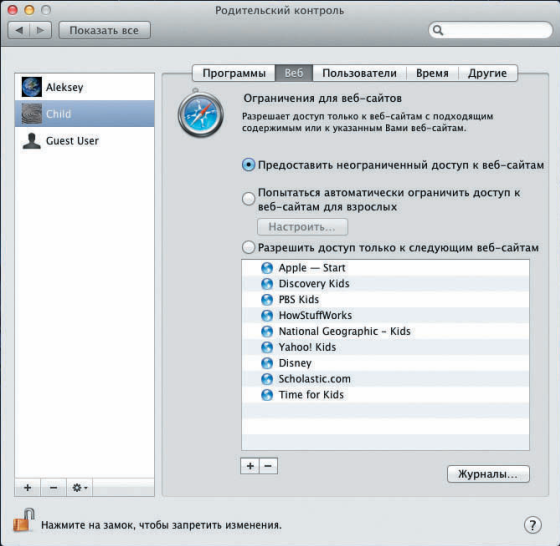Viewport: 560px width, 546px height.
Task: Select allow only listed websites radio button
Action: tap(249, 247)
